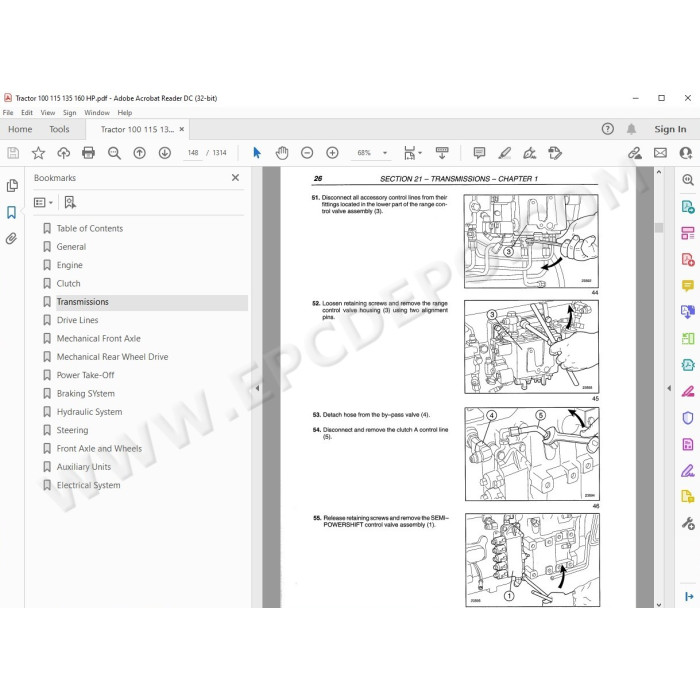Open Comment tool in right pane
Image resolution: width=700 pixels, height=700 pixels.
[688, 285]
